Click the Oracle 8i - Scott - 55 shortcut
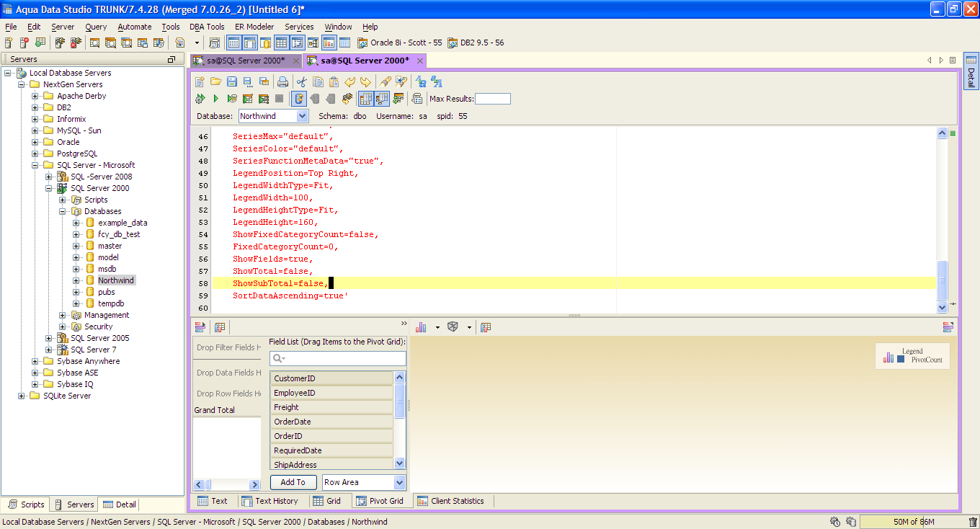 tap(400, 43)
